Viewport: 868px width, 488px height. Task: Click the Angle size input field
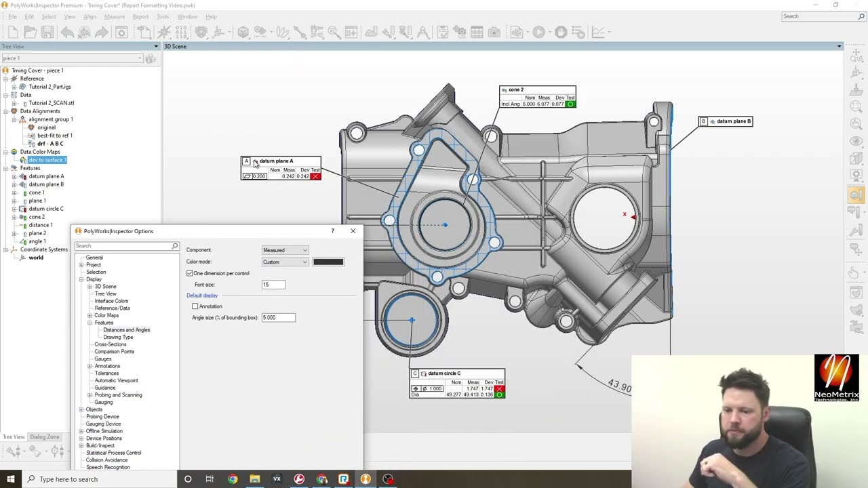pyautogui.click(x=278, y=317)
